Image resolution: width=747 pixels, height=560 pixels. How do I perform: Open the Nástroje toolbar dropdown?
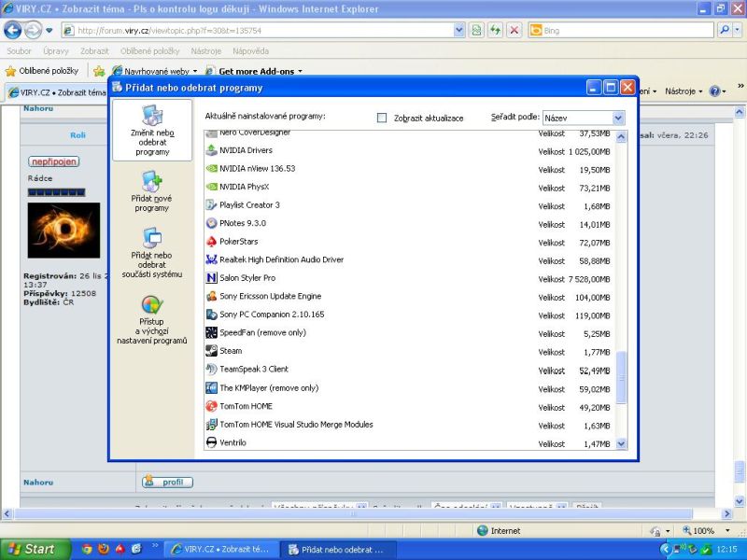pyautogui.click(x=684, y=91)
